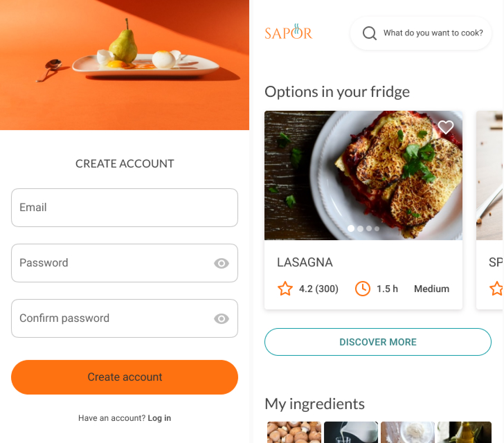Click the steam icon above the SAPOR logo
The height and width of the screenshot is (443, 504).
pos(297,24)
